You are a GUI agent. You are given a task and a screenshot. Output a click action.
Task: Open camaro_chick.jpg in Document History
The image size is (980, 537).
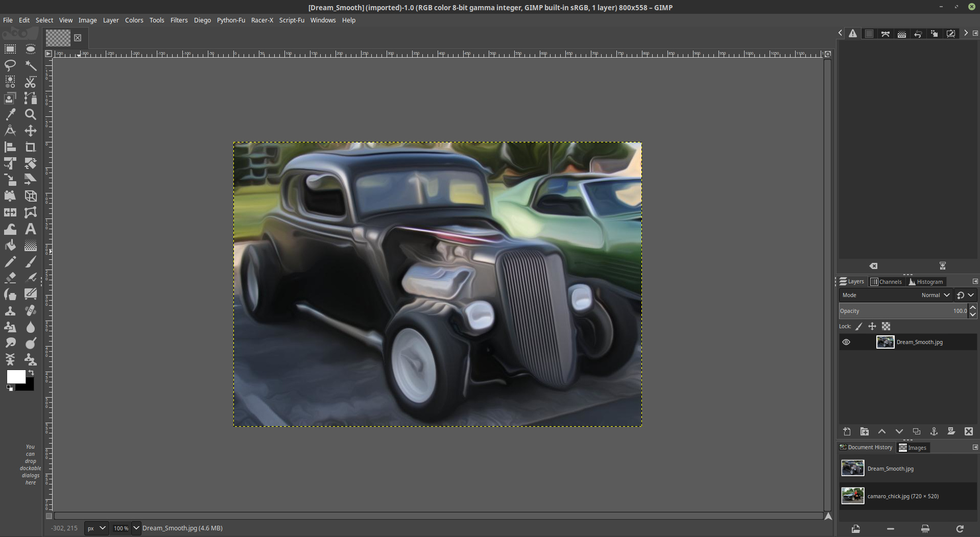[907, 496]
